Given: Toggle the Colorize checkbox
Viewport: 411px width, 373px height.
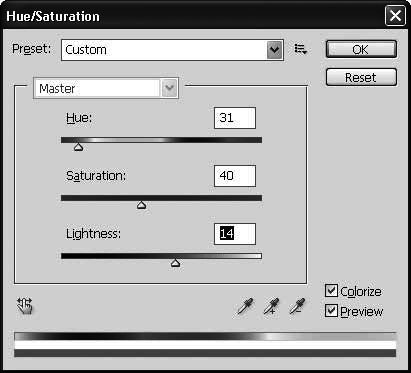Looking at the screenshot, I should click(x=331, y=291).
